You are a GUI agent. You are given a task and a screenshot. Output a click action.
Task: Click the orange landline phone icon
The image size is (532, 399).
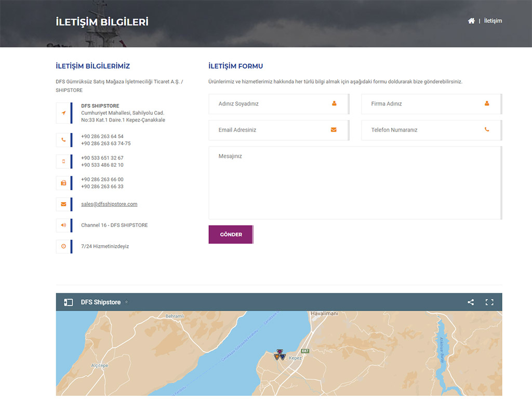(x=63, y=140)
